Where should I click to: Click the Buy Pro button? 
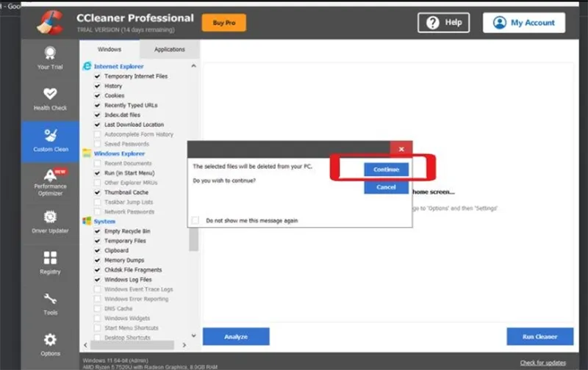(x=224, y=23)
